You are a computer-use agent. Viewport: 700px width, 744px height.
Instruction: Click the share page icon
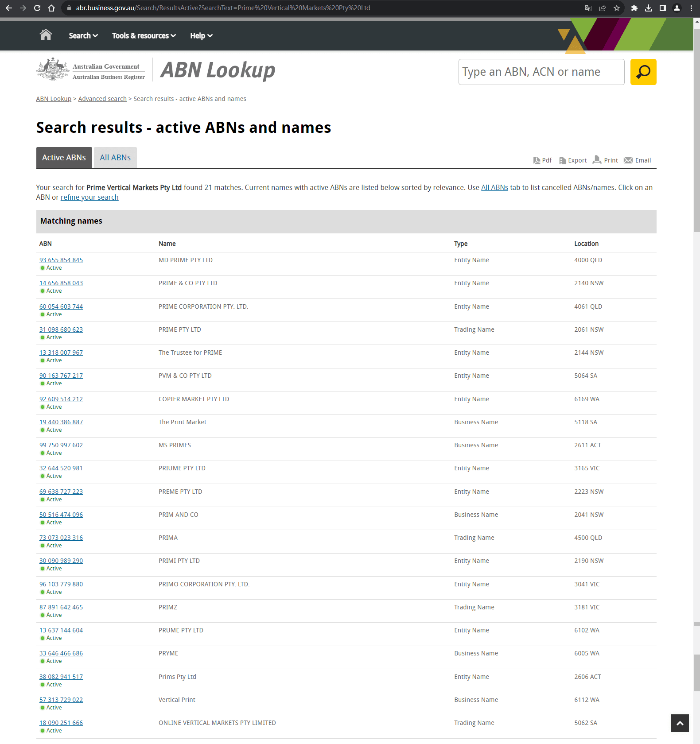pyautogui.click(x=603, y=8)
